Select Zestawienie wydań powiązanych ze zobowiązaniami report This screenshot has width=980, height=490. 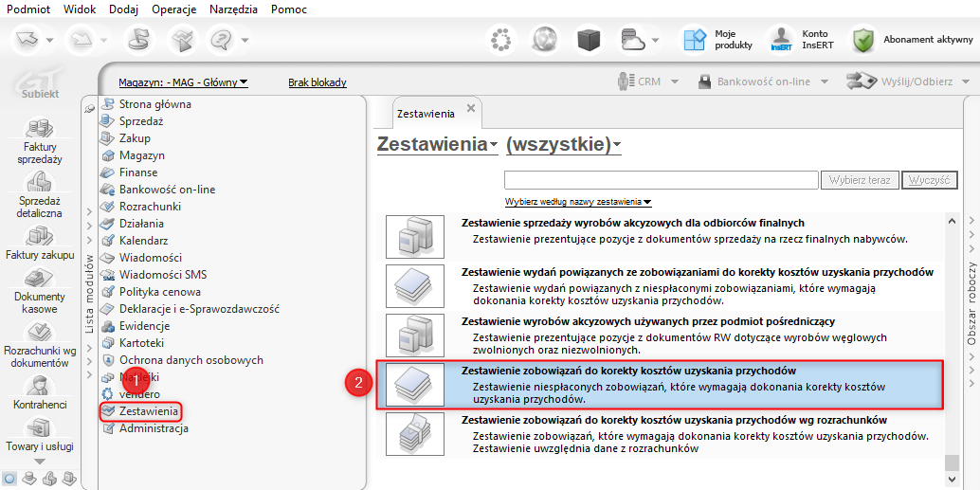coord(660,287)
